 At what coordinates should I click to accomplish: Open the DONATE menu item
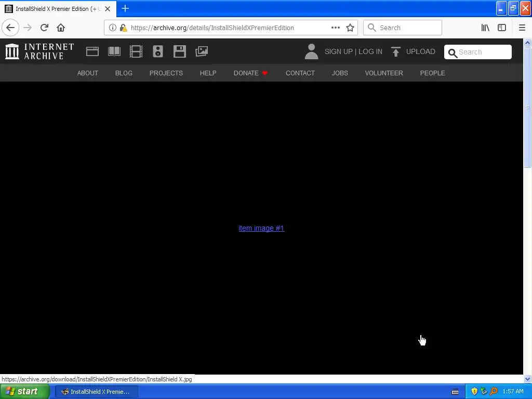[x=250, y=73]
